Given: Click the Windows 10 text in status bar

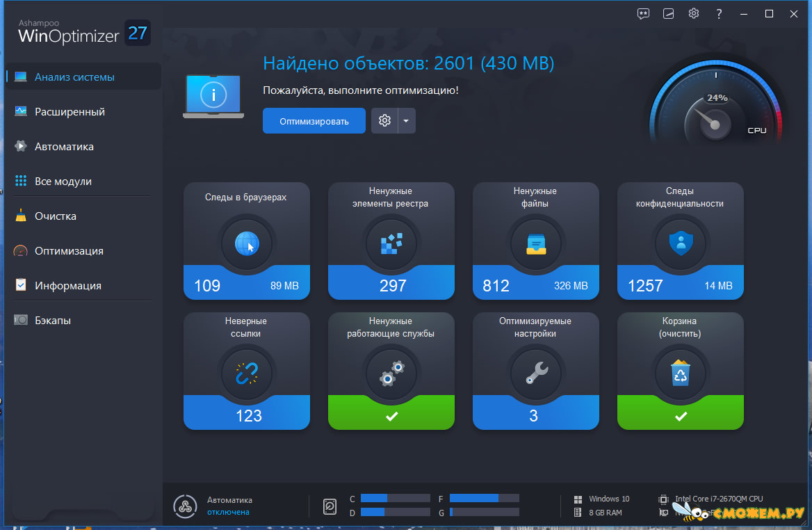Looking at the screenshot, I should [x=609, y=499].
